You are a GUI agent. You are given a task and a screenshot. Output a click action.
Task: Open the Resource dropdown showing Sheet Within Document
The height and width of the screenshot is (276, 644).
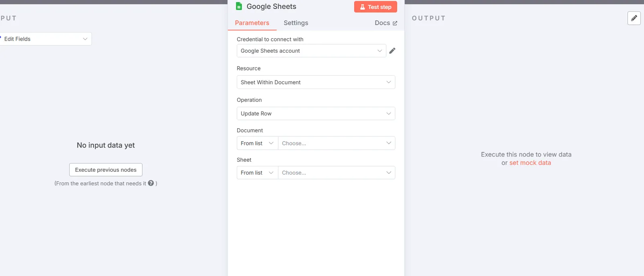pos(316,82)
